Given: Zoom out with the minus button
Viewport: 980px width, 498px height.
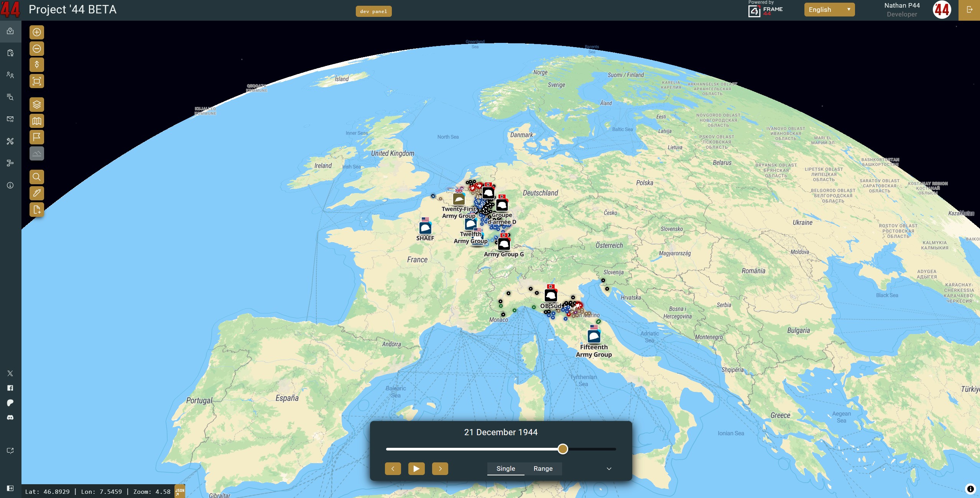Looking at the screenshot, I should tap(37, 49).
